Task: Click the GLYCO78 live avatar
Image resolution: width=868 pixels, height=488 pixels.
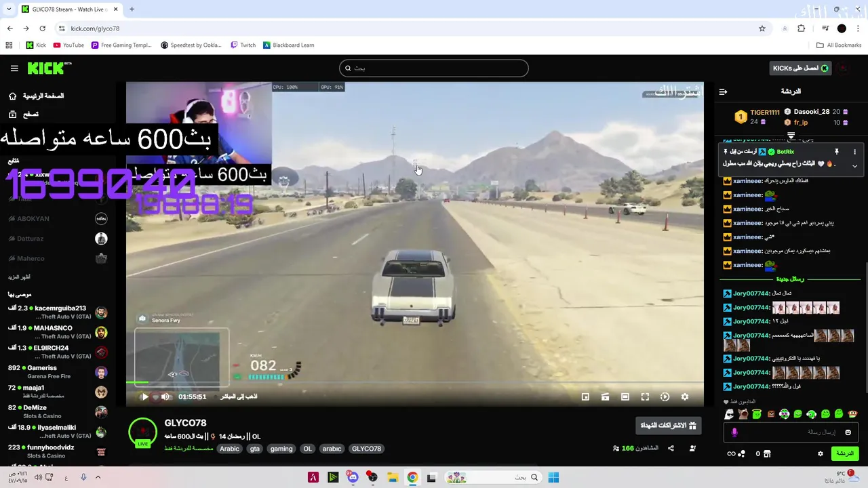Action: point(142,432)
